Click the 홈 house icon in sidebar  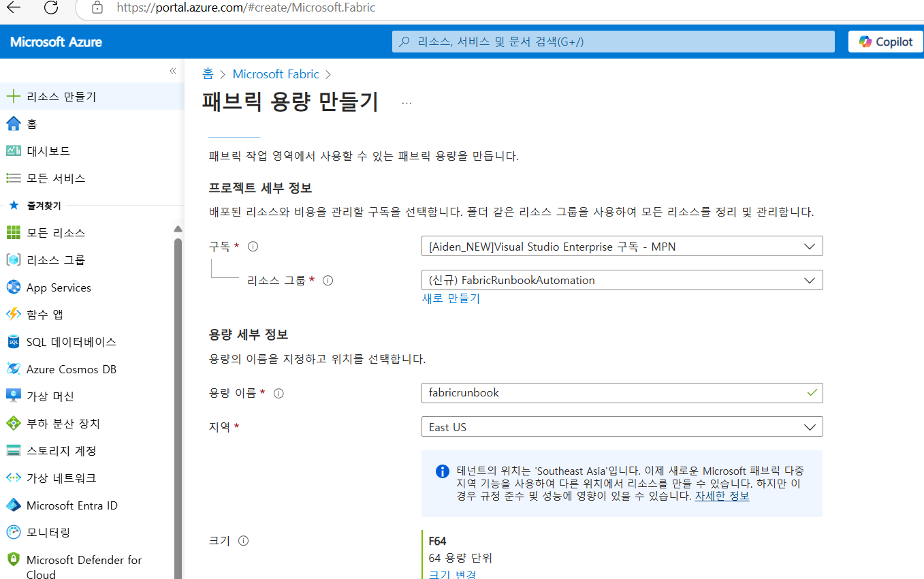click(x=13, y=123)
